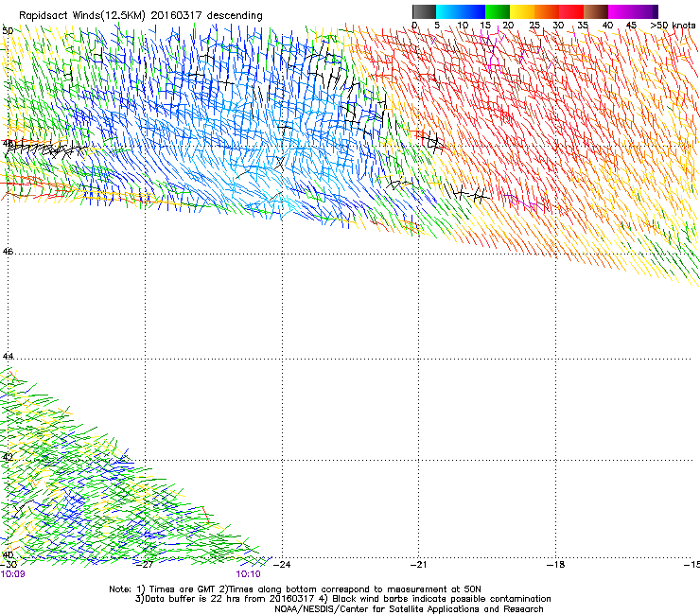The image size is (700, 615).
Task: Click the '30' knots legend label
Action: coord(558,26)
